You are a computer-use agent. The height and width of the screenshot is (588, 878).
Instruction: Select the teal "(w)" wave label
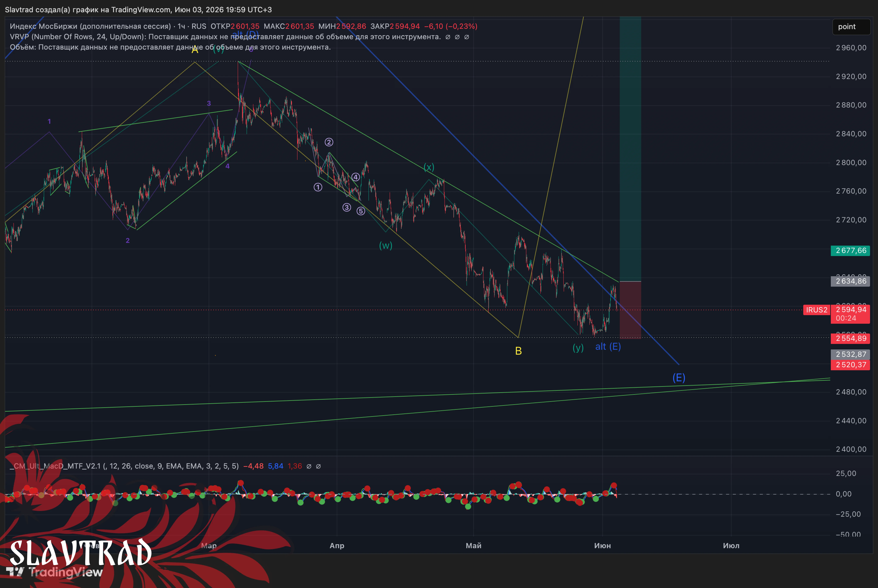(386, 246)
